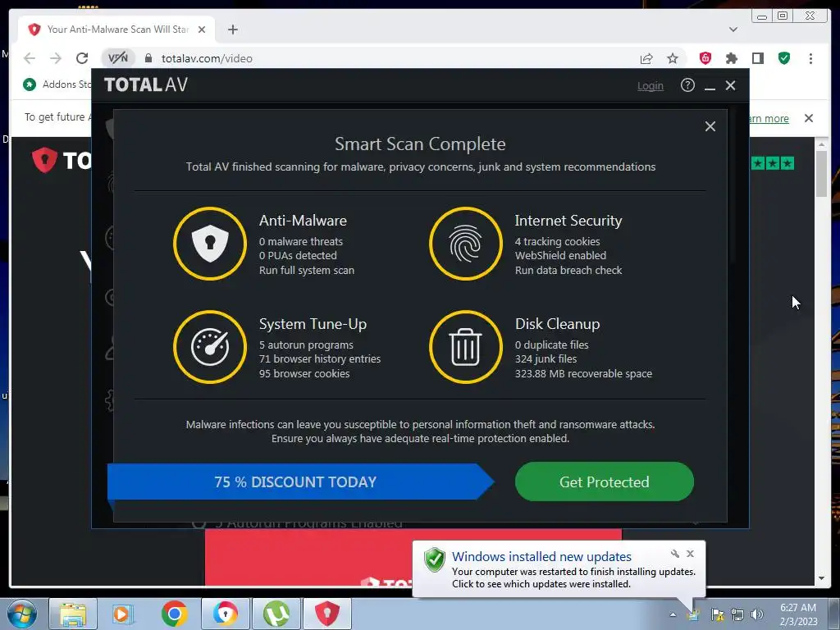The width and height of the screenshot is (840, 630).
Task: Click the System Tune-Up gauge icon
Action: tap(210, 347)
